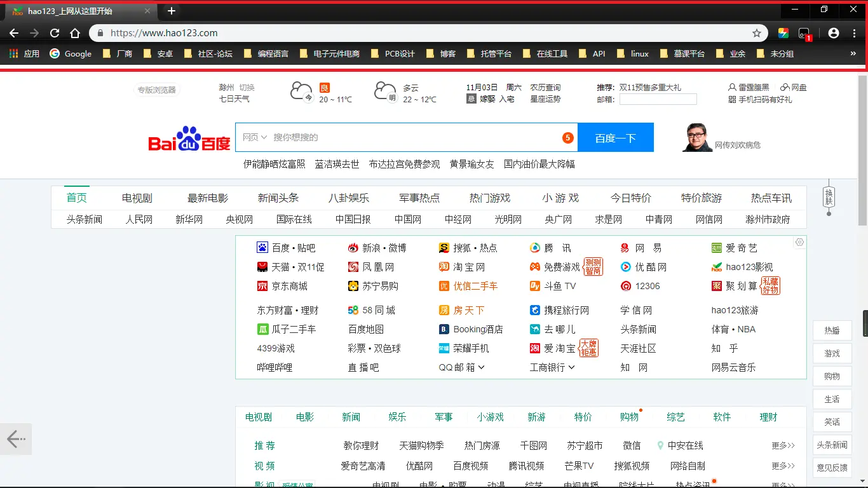The image size is (868, 488).
Task: Open the 网传刘欢病危 news thumbnail
Action: tap(697, 137)
